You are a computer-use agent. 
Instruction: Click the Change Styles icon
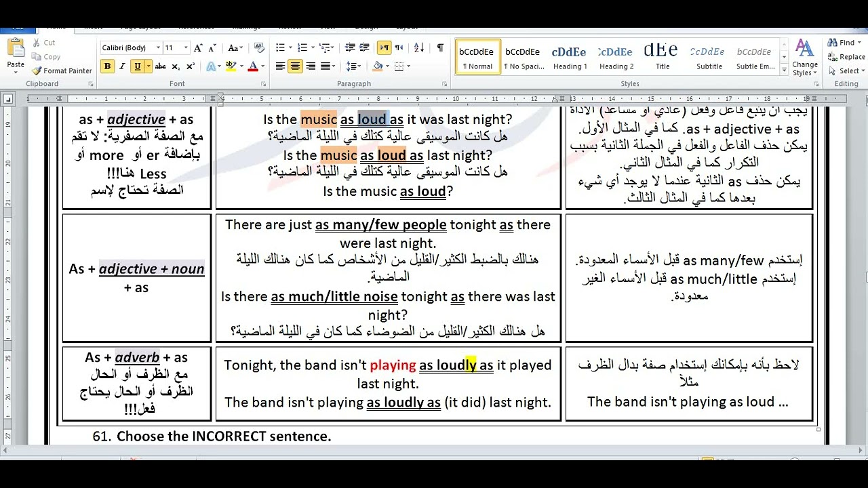tap(805, 57)
